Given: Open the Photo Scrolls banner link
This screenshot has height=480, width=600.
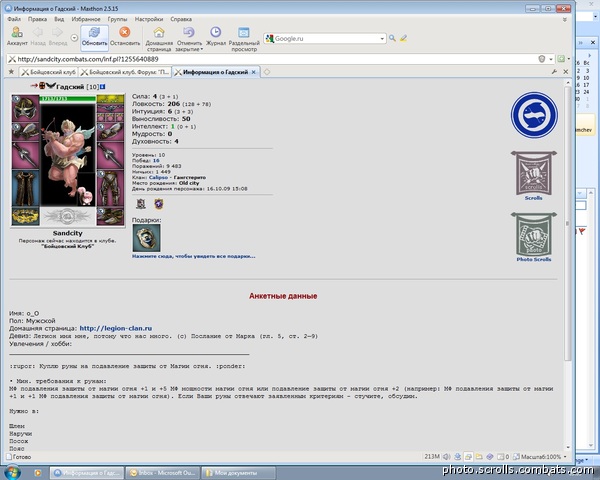Looking at the screenshot, I should tap(533, 237).
